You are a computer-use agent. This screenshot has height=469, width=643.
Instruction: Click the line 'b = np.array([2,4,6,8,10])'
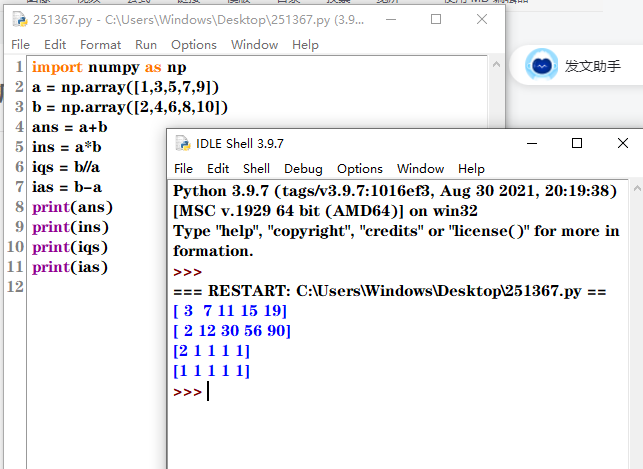click(x=130, y=107)
